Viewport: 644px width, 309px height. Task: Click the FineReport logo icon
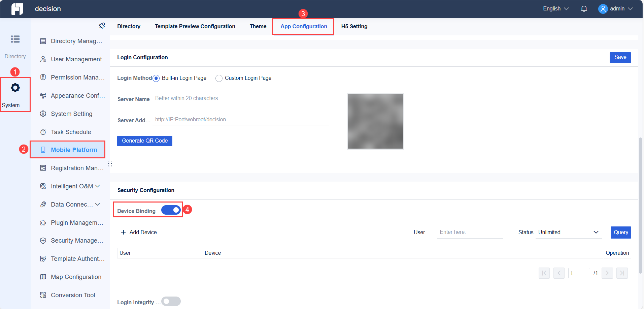click(17, 9)
